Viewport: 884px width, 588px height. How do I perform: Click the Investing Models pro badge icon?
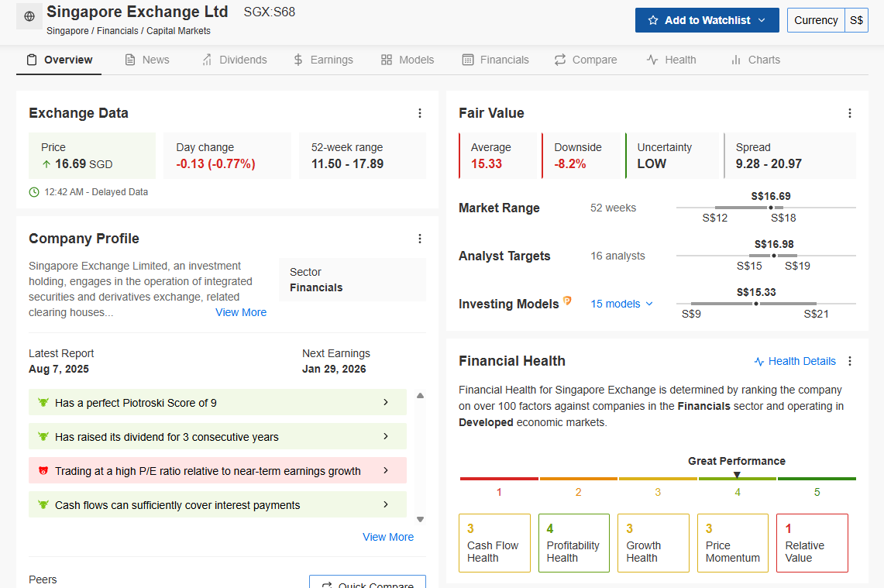(x=567, y=301)
